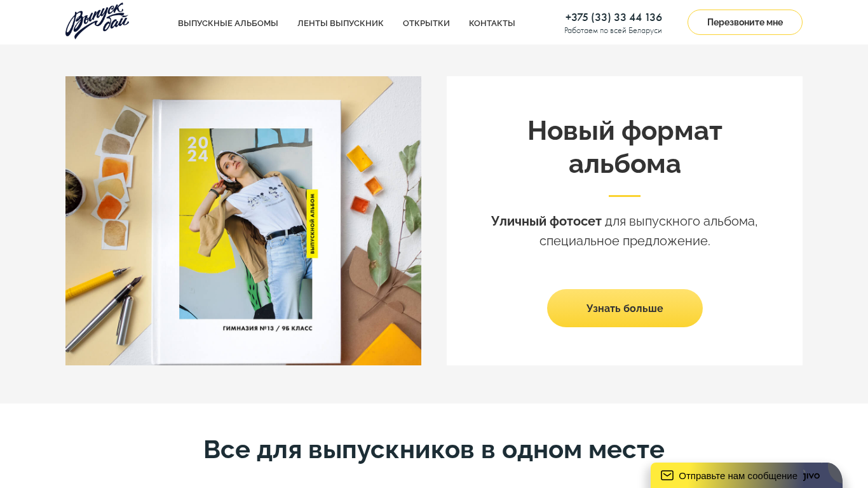Click the Работаем по всей Беларуси caption

tap(613, 30)
